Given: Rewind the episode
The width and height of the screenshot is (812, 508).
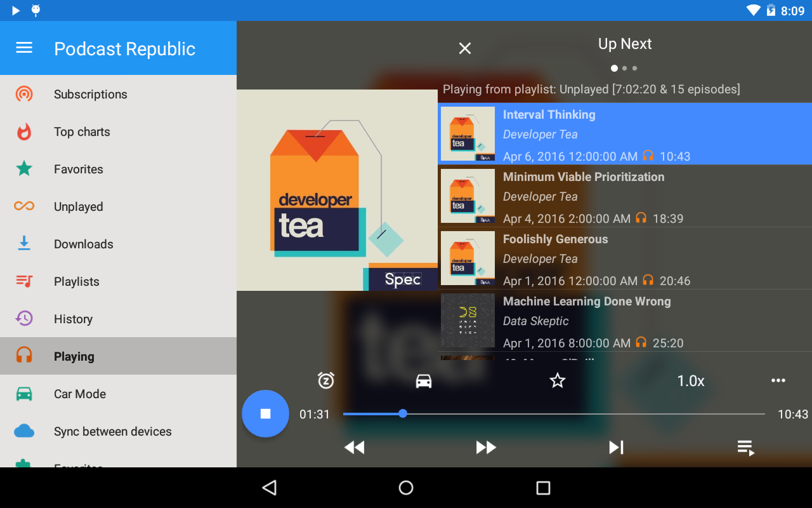Looking at the screenshot, I should (x=355, y=448).
